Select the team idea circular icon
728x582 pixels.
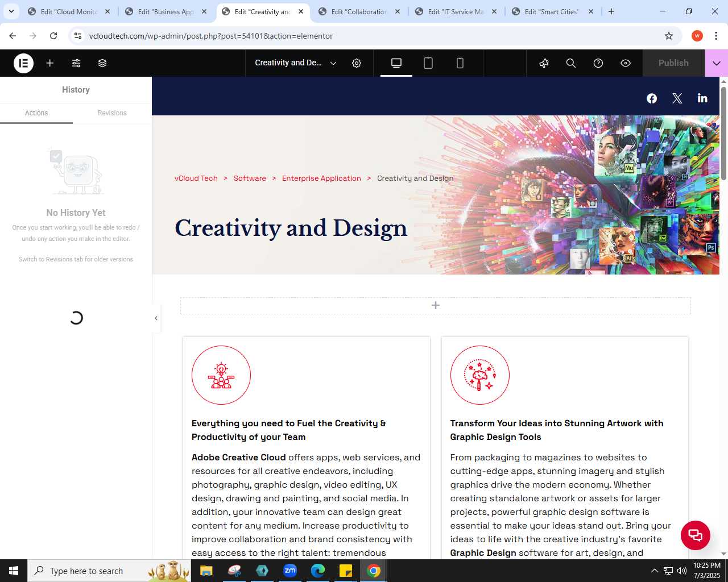click(x=221, y=375)
